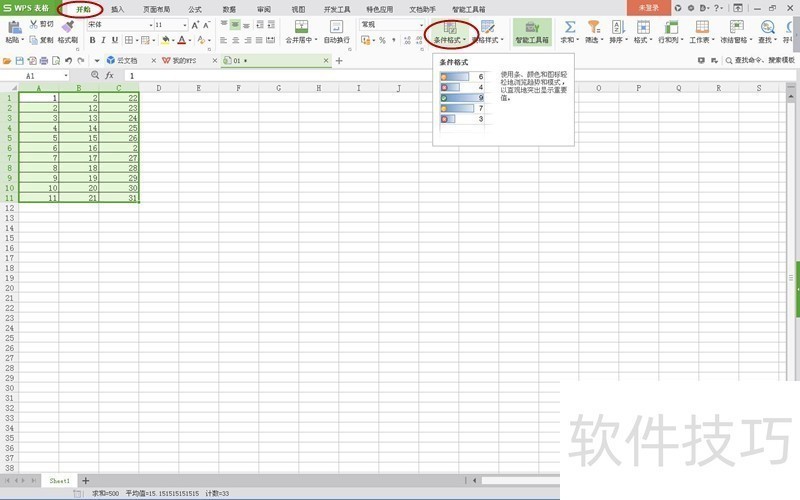Viewport: 800px width, 500px height.
Task: Add a new document tab with plus
Action: click(339, 61)
